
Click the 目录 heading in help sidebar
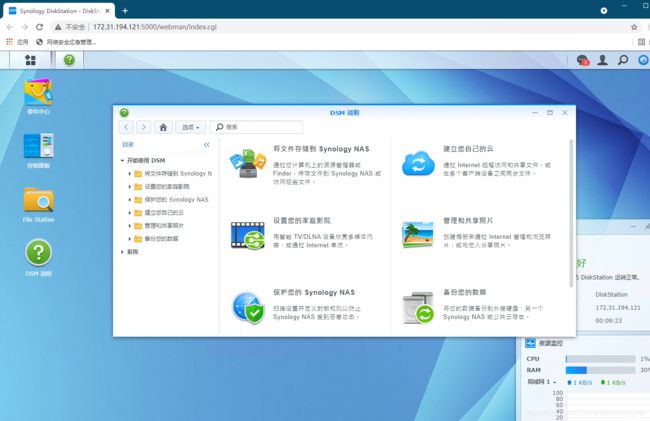(x=128, y=145)
